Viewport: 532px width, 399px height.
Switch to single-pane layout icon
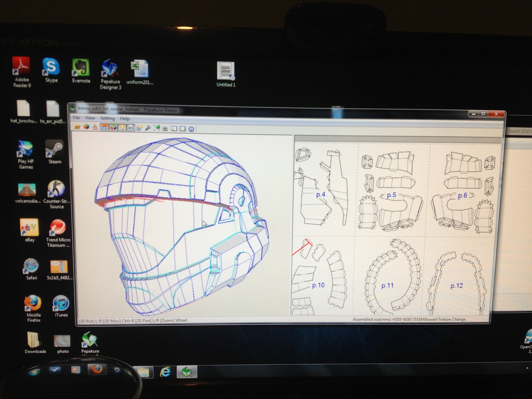(x=183, y=129)
